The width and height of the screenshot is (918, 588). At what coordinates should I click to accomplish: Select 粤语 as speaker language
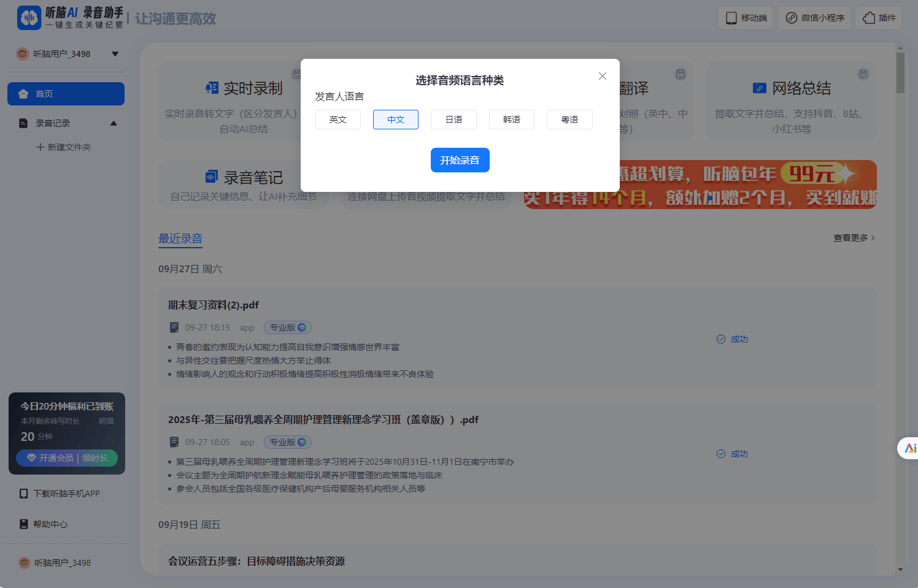569,120
